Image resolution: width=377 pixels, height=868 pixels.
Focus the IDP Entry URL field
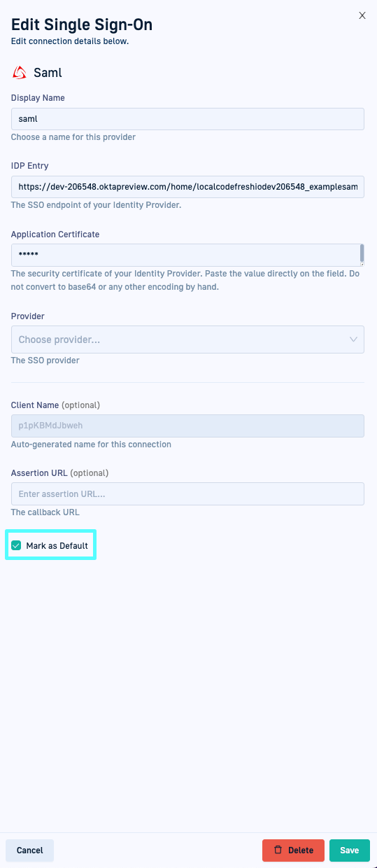187,187
